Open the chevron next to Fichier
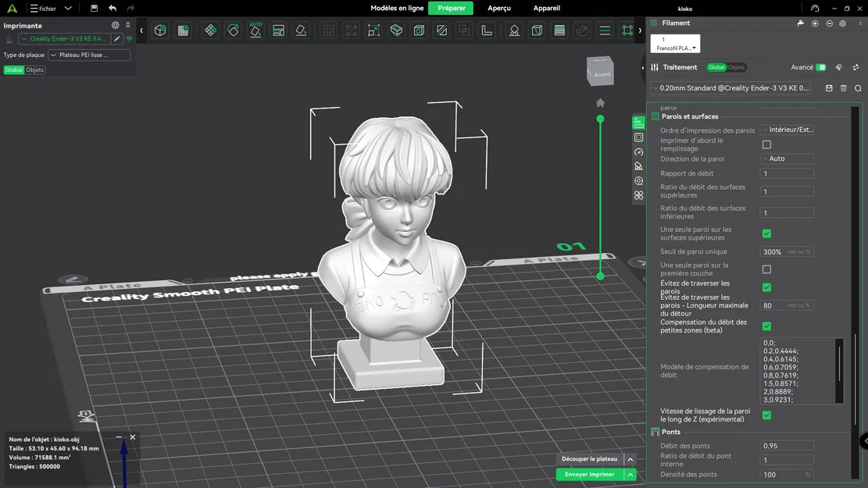The image size is (868, 488). pyautogui.click(x=68, y=9)
